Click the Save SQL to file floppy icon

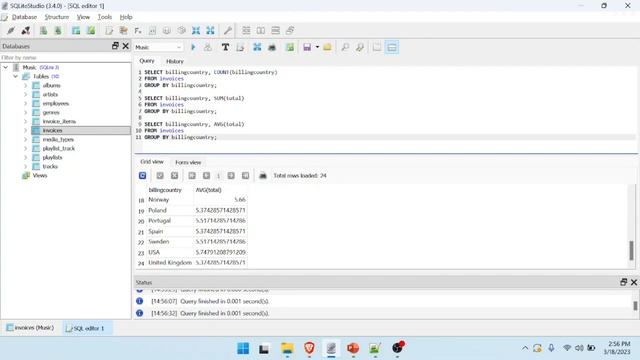click(307, 47)
